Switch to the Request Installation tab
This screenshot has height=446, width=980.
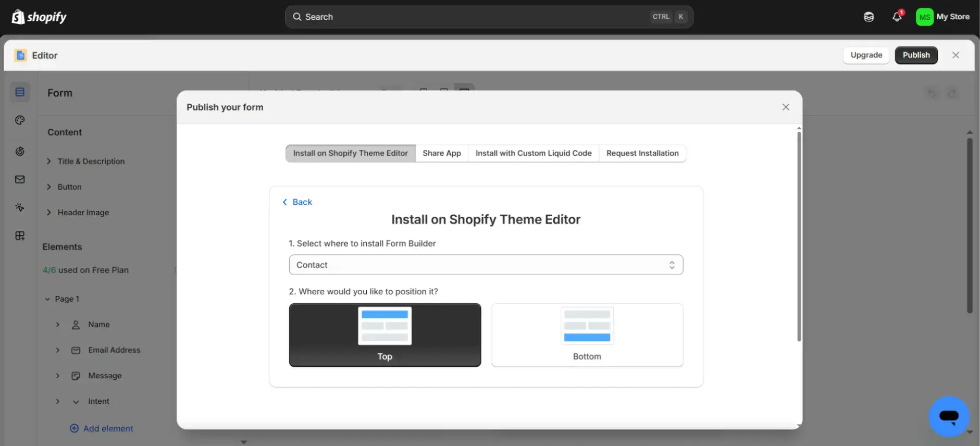coord(642,153)
